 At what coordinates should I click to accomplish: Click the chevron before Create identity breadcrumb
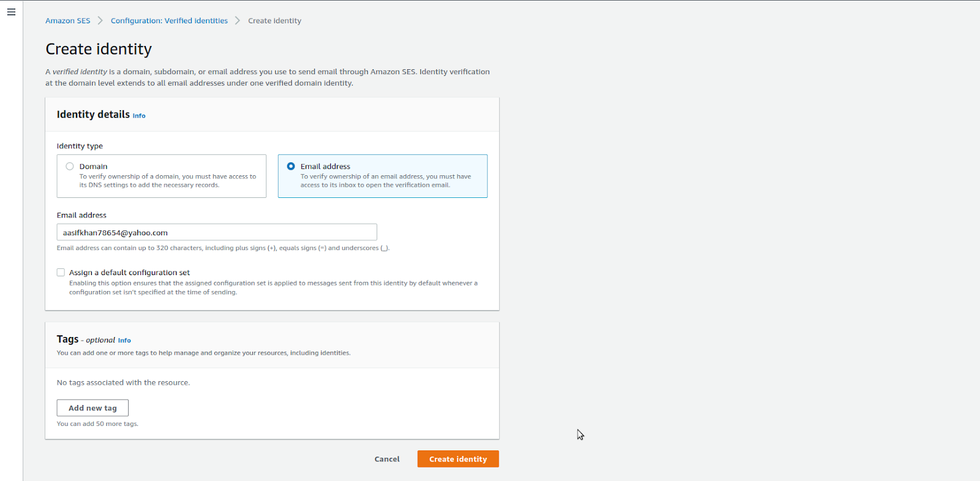(x=238, y=21)
